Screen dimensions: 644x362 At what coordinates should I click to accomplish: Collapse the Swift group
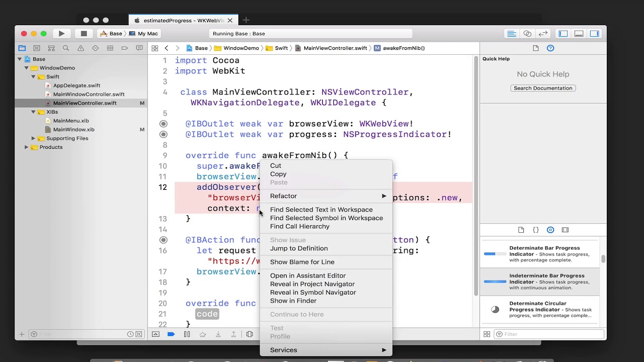[x=33, y=77]
